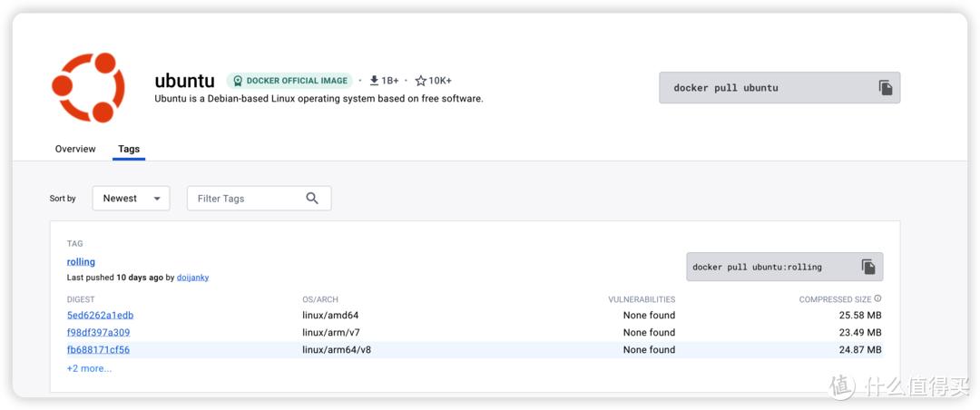The width and height of the screenshot is (980, 410).
Task: Click the 25.58 MB size value
Action: click(860, 316)
